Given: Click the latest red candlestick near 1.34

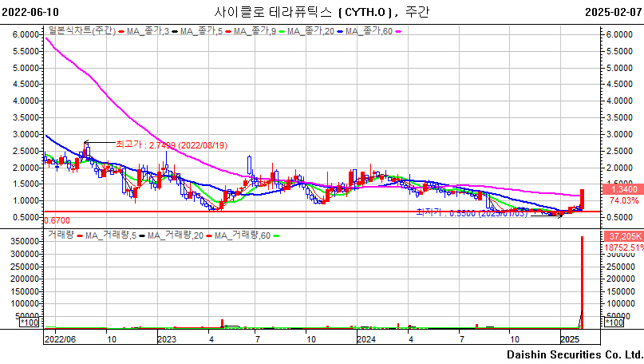Looking at the screenshot, I should point(582,200).
